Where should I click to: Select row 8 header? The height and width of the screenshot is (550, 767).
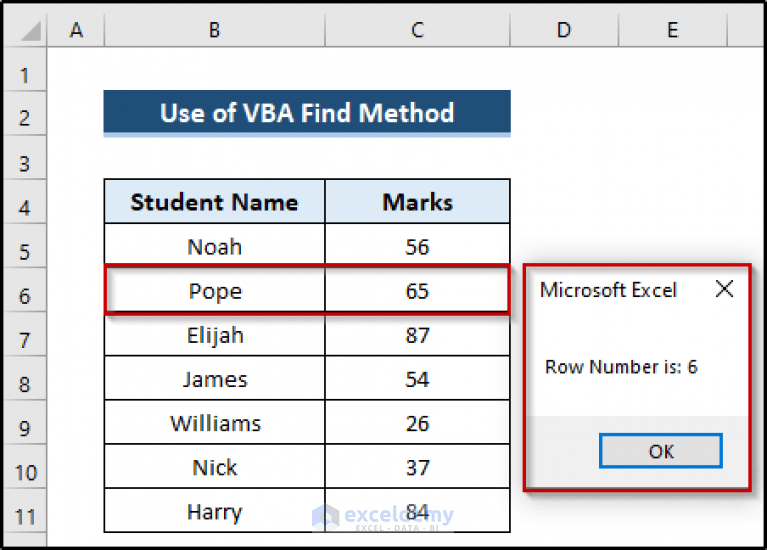pyautogui.click(x=25, y=378)
